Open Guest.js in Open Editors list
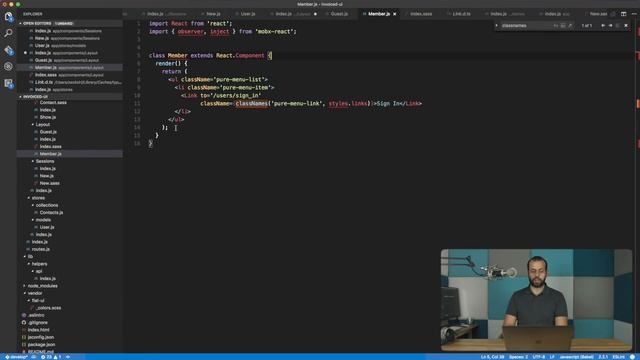 [x=70, y=60]
